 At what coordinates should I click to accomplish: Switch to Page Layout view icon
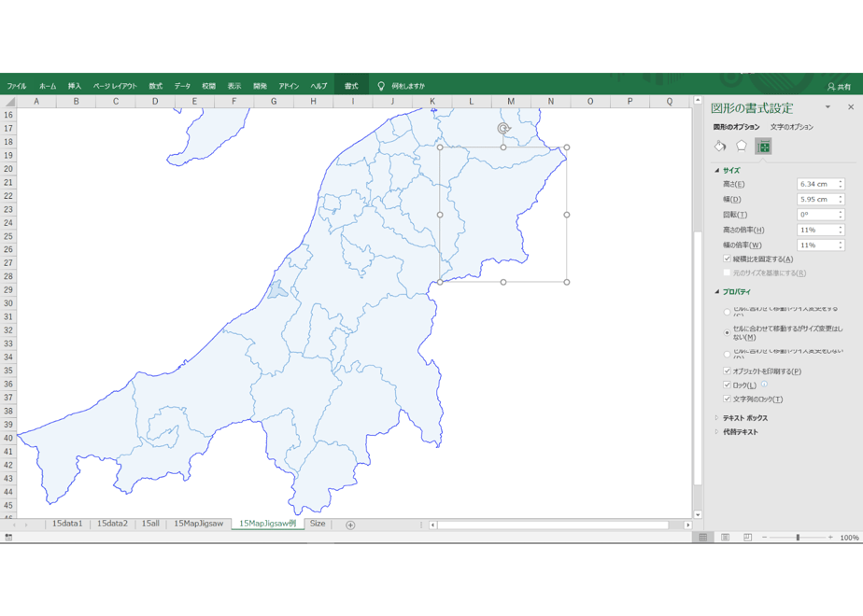(726, 538)
